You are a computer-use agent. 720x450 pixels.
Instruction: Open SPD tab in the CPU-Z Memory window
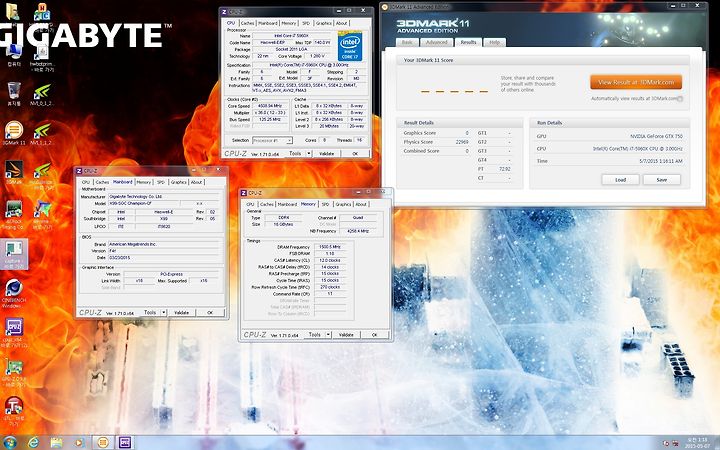tap(325, 204)
